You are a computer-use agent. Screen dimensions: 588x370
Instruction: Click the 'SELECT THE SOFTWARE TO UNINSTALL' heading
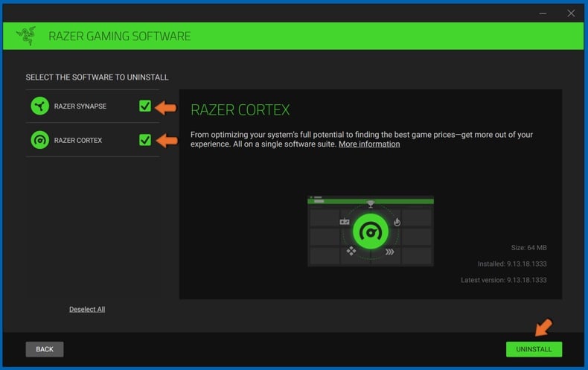tap(97, 77)
